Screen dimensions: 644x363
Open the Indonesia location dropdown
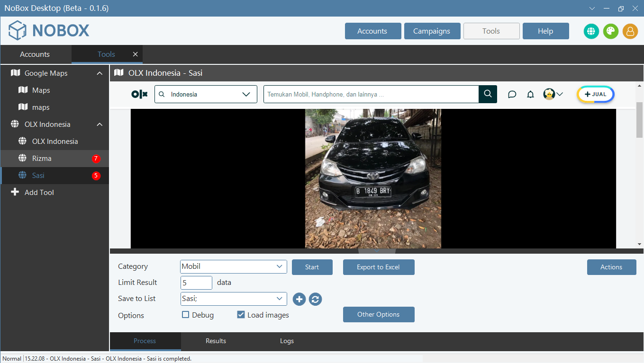tap(206, 94)
